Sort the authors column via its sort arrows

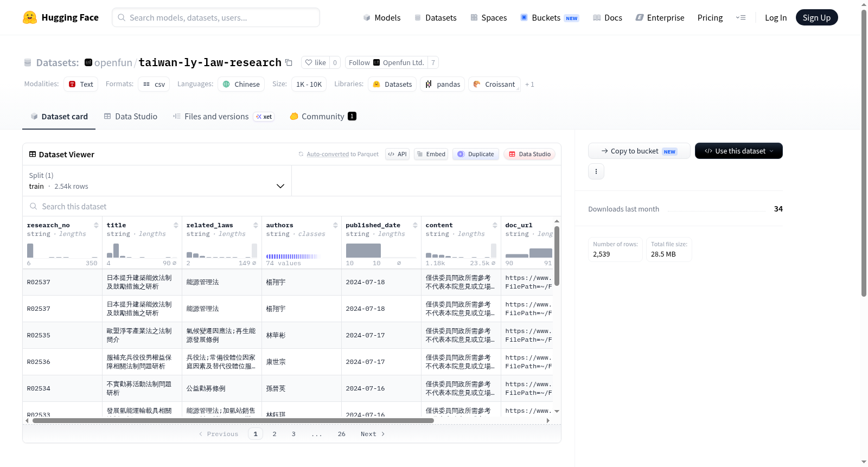(335, 225)
